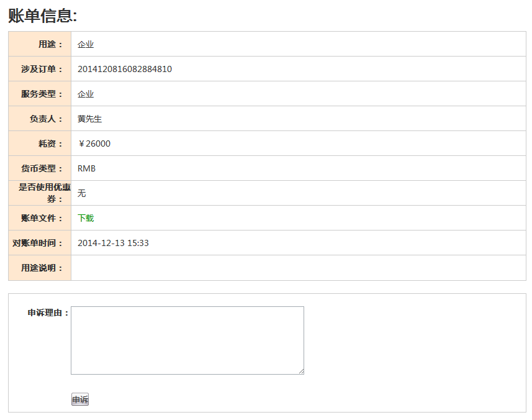
Task: Click the empty 用途说明 value cell
Action: pyautogui.click(x=299, y=268)
